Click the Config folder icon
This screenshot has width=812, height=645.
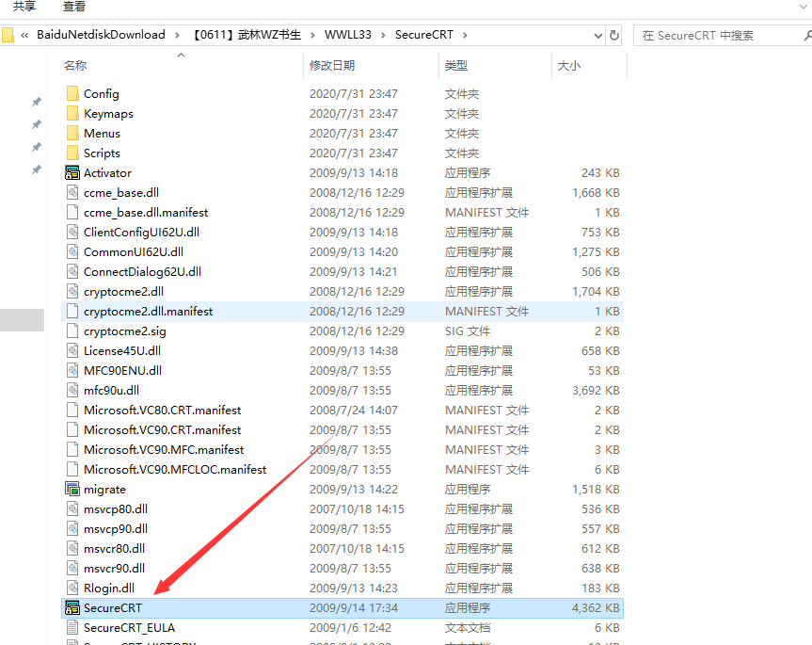pyautogui.click(x=72, y=94)
